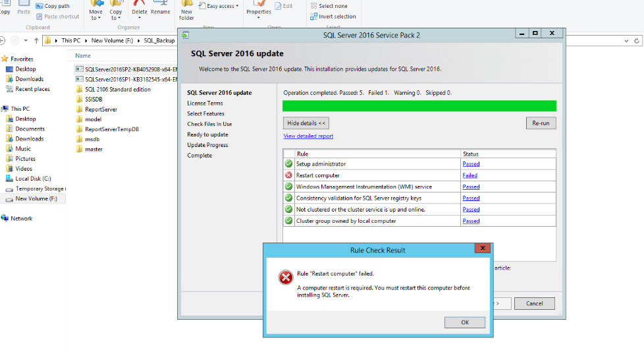The image size is (644, 354).
Task: Open Desktop under Favorites
Action: [x=26, y=69]
